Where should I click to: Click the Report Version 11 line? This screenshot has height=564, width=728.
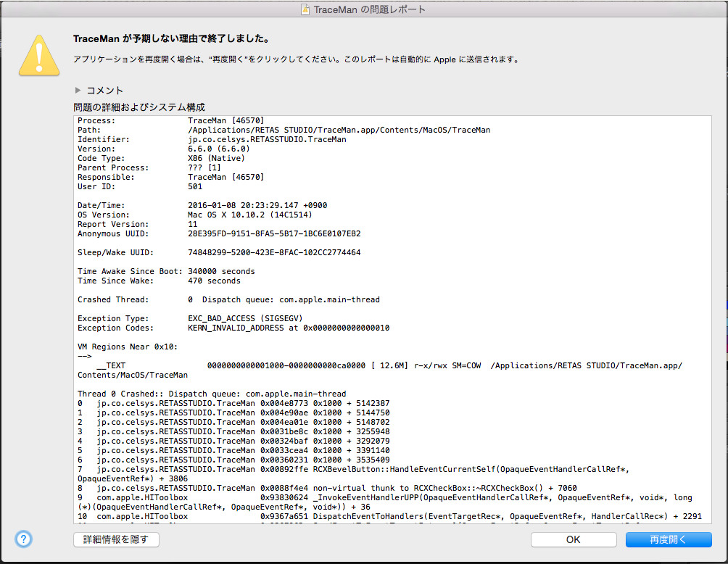pyautogui.click(x=138, y=224)
